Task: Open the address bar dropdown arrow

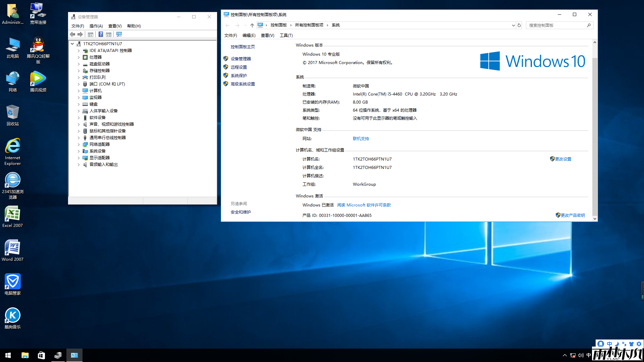Action: (513, 25)
